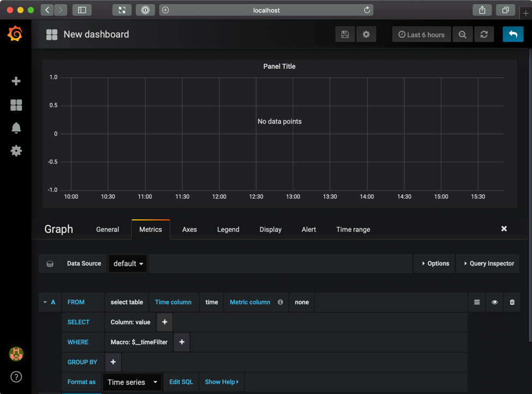The height and width of the screenshot is (394, 532).
Task: Open the Format as Time series dropdown
Action: pyautogui.click(x=132, y=382)
